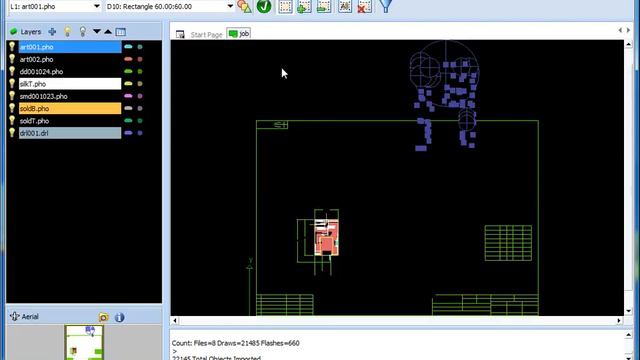Click the red component cluster in the canvas

(326, 238)
